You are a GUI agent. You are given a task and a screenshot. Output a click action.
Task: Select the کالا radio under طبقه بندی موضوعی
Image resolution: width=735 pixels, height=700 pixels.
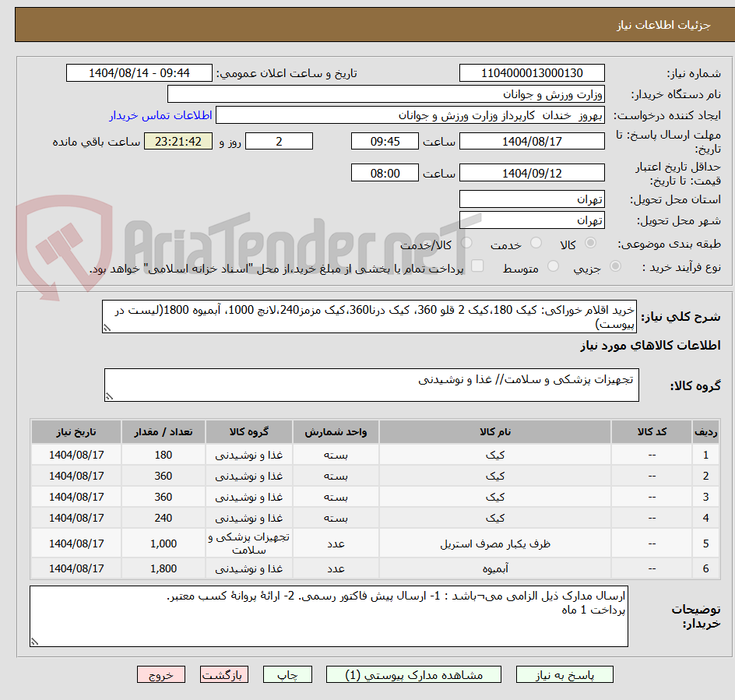(590, 242)
